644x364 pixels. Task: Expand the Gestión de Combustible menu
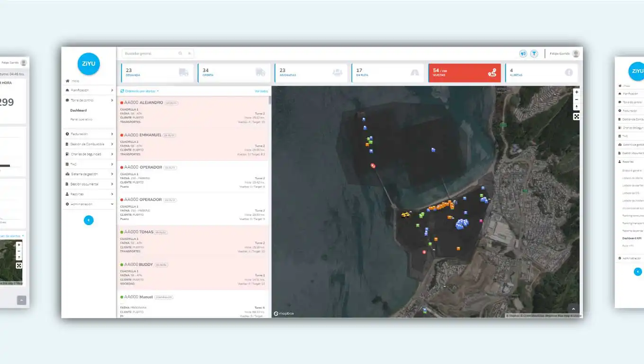point(89,144)
